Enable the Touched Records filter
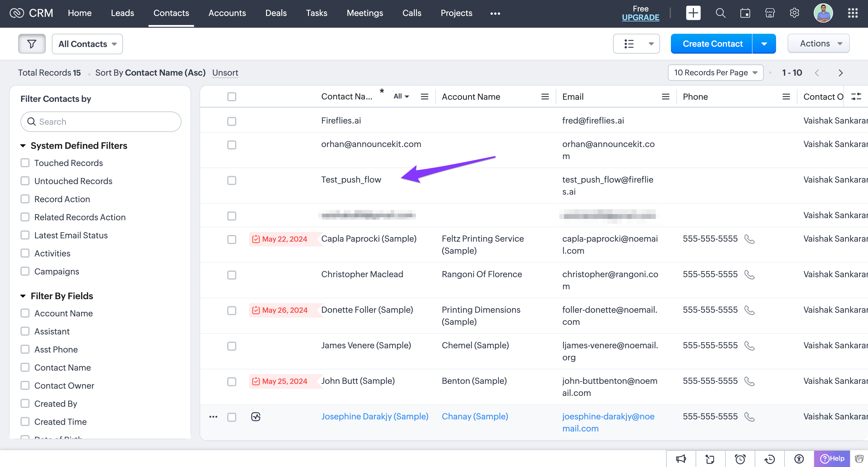 [x=25, y=163]
